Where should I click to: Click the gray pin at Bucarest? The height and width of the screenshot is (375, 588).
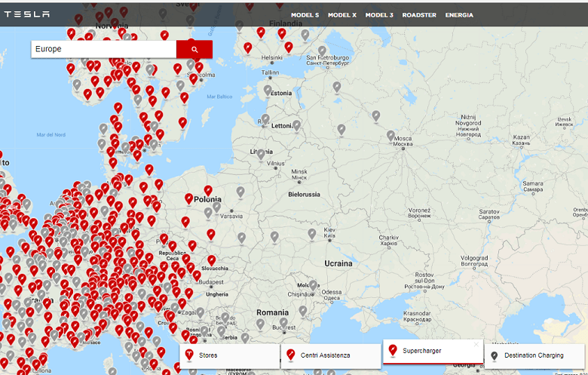[283, 323]
